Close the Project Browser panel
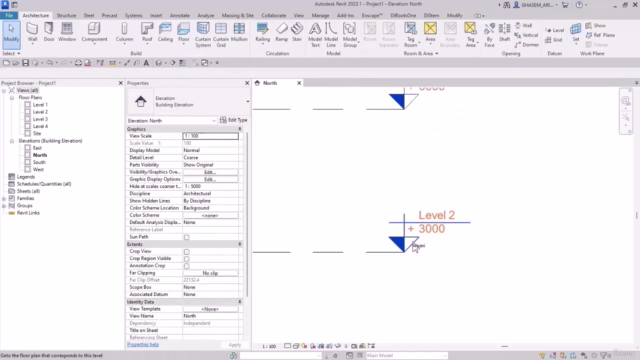This screenshot has height=360, width=640. click(120, 83)
